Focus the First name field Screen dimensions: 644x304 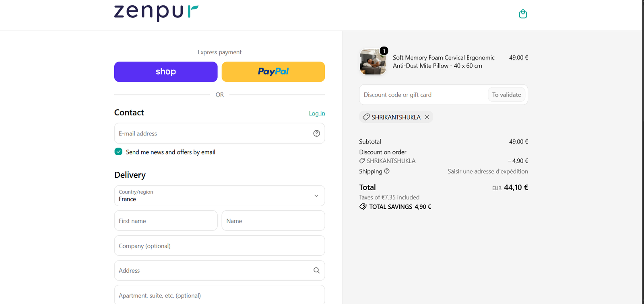point(166,221)
